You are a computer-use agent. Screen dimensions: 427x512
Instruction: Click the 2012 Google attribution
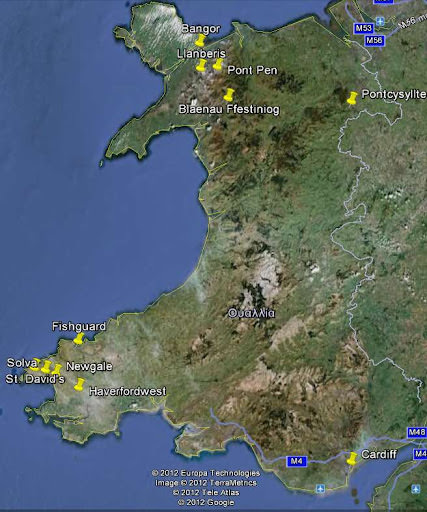click(206, 502)
